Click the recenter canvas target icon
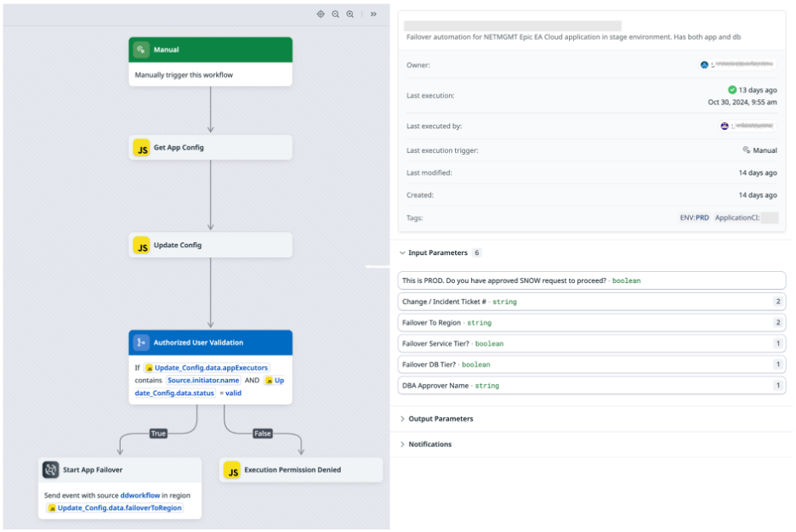Screen dimensions: 796x532 coord(321,14)
